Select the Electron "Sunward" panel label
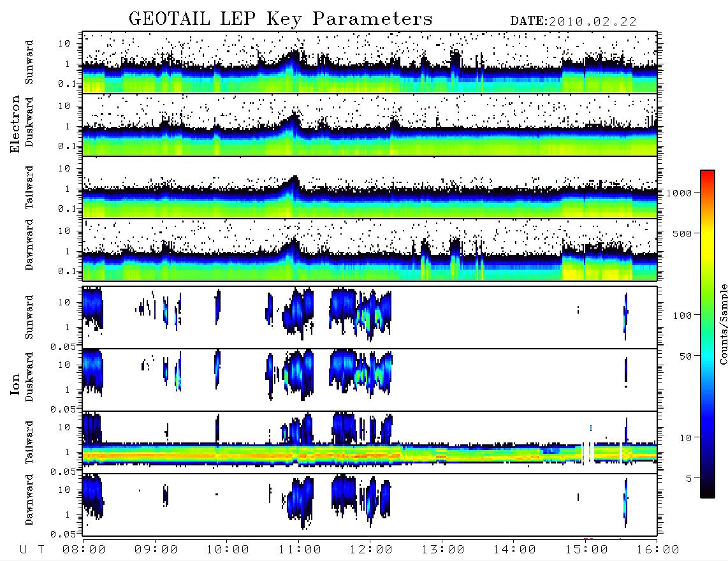 29,62
